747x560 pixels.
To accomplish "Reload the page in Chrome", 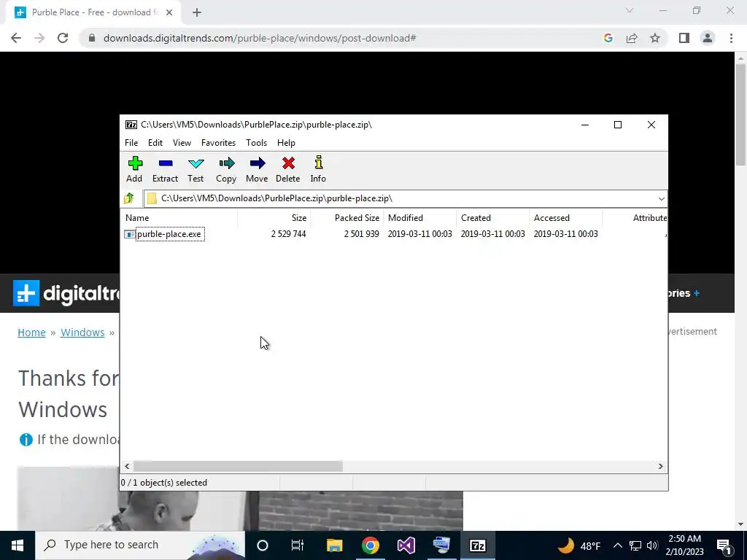I will (63, 38).
